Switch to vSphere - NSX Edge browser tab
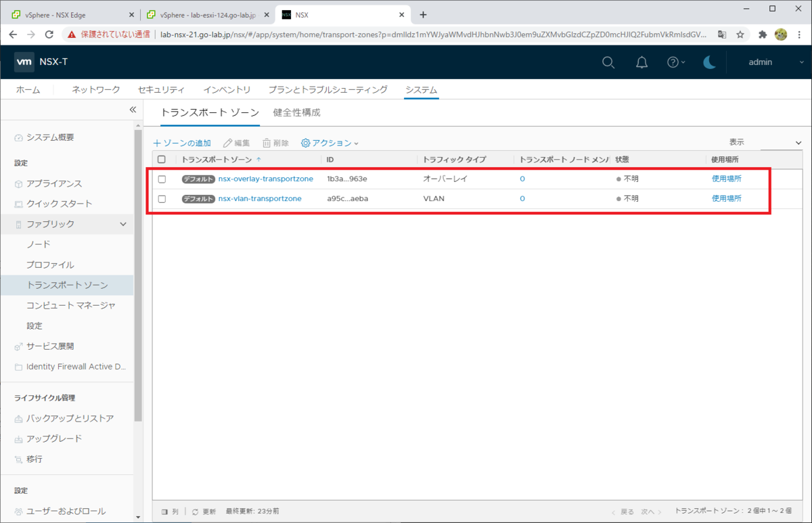Image resolution: width=812 pixels, height=523 pixels. [70, 14]
